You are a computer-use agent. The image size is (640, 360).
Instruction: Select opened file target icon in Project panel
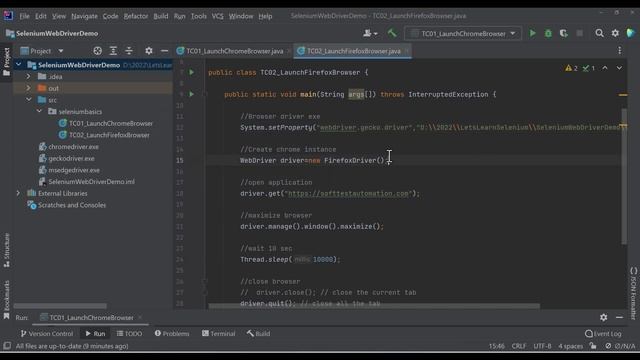coord(97,51)
